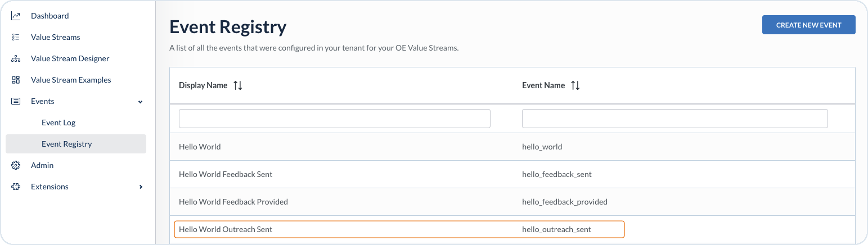This screenshot has height=245, width=868.
Task: Focus the Display Name filter field
Action: (x=335, y=119)
